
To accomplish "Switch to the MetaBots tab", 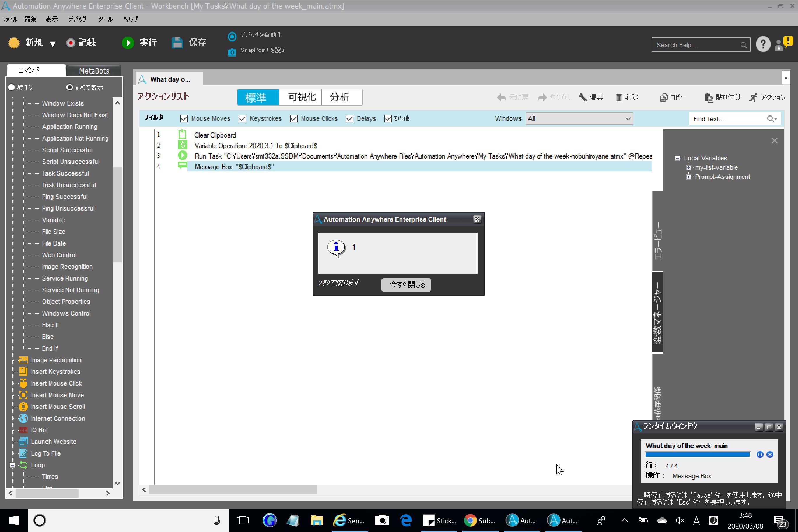I will tap(94, 71).
